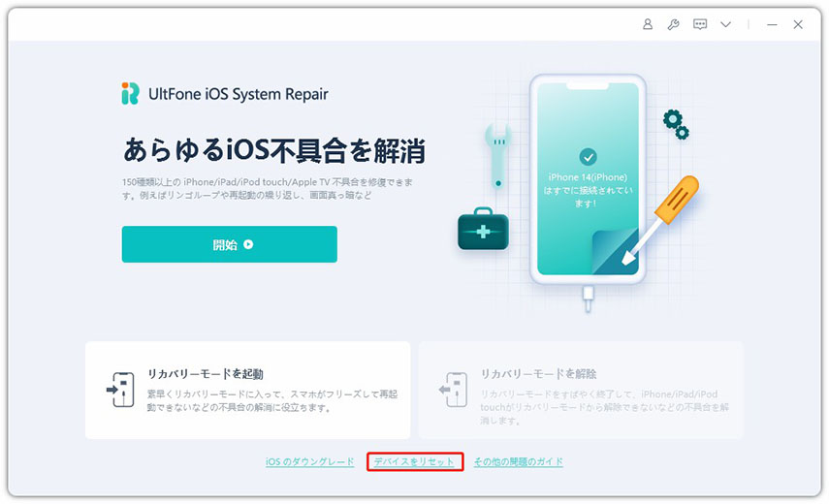Click the screwdriver illustration
829x504 pixels.
[660, 220]
